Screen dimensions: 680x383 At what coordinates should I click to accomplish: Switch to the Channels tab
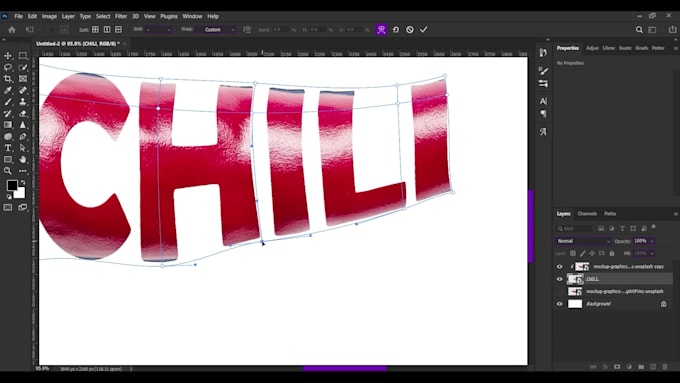pos(587,214)
